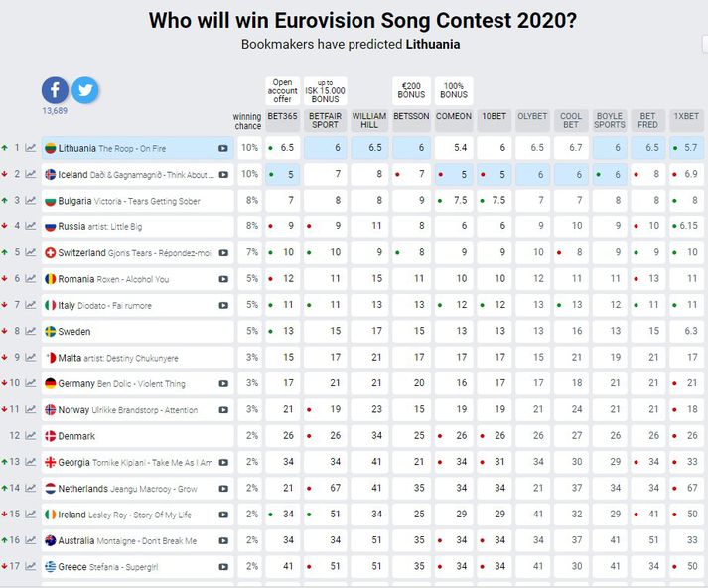The width and height of the screenshot is (708, 588).
Task: Open the Lithuania The Roop entry
Action: 129,149
